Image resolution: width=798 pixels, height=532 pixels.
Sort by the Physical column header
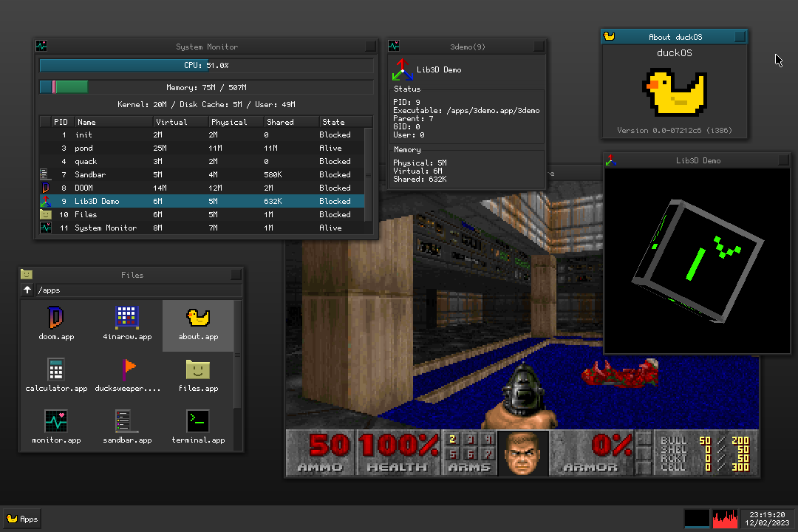pyautogui.click(x=236, y=122)
